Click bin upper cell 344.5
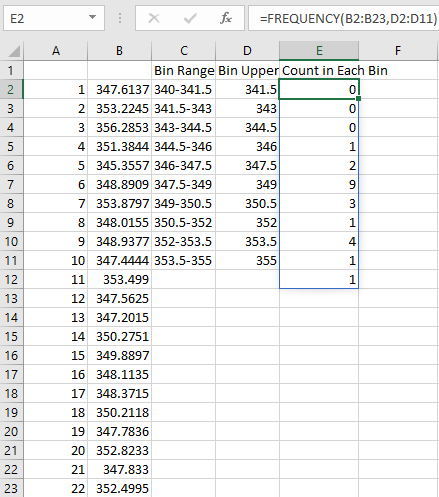Viewport: 439px width, 497px height. [248, 127]
